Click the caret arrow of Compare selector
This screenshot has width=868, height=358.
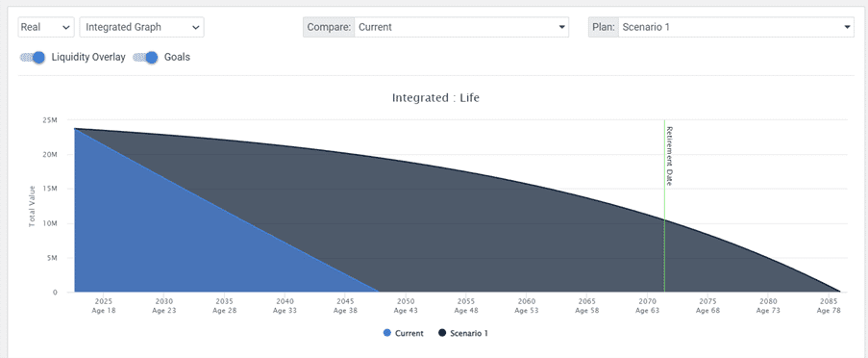[562, 27]
